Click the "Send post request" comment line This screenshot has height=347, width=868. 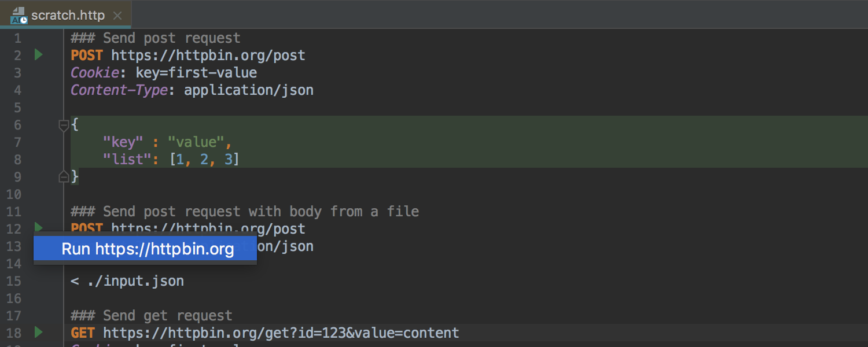(x=156, y=38)
